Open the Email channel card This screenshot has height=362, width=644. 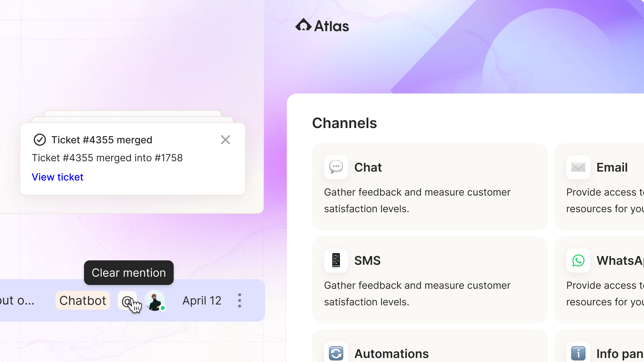pyautogui.click(x=599, y=187)
